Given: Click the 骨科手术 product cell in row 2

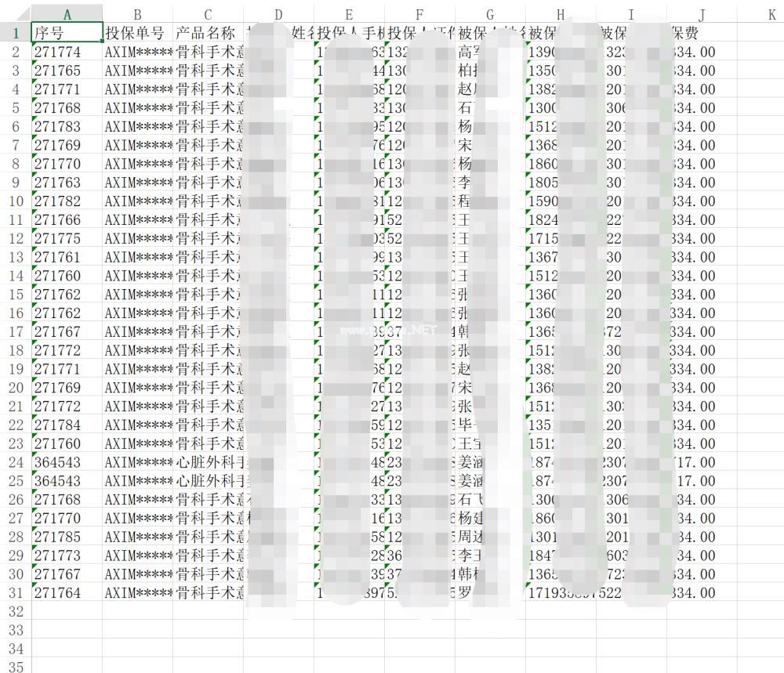Looking at the screenshot, I should click(x=208, y=52).
